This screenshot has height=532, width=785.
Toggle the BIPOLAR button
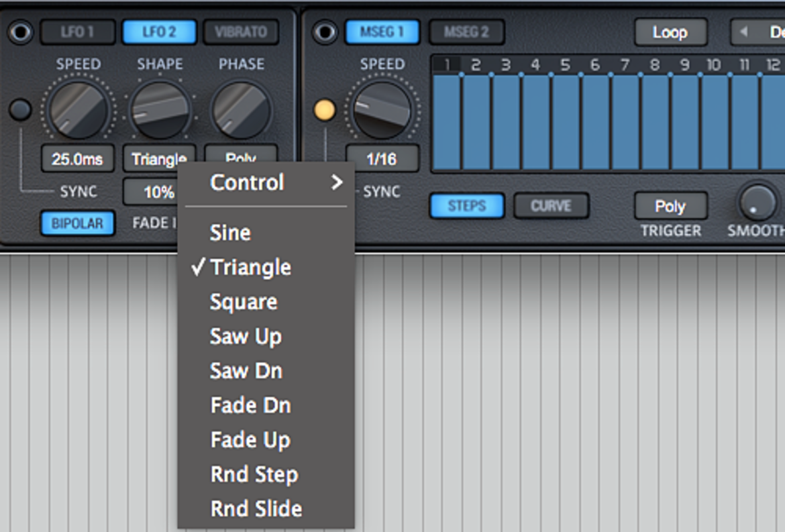click(x=78, y=223)
